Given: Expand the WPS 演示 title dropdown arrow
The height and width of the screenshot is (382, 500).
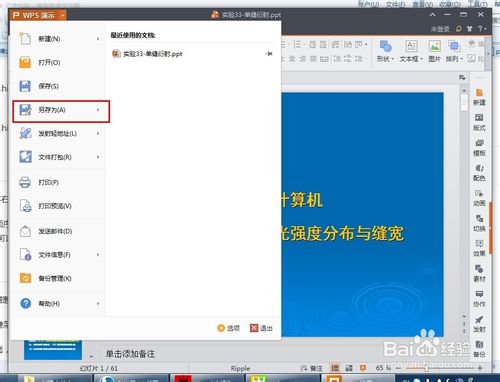Looking at the screenshot, I should [x=63, y=15].
